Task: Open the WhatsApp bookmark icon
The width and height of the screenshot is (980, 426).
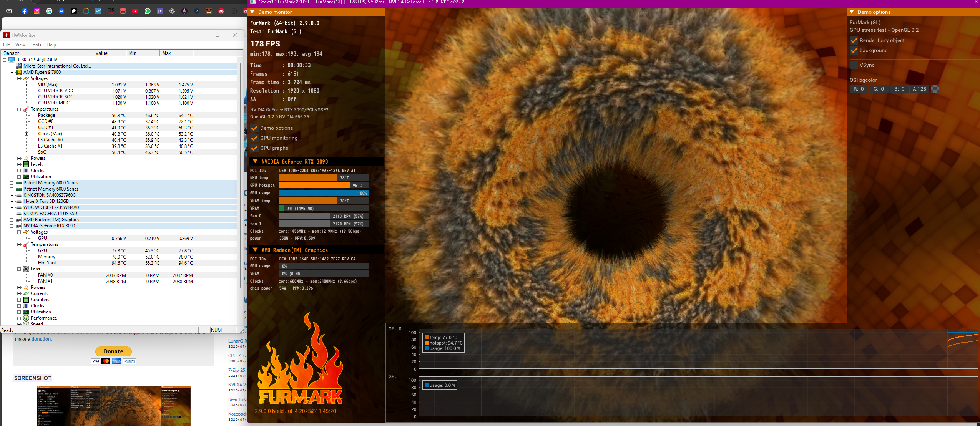Action: tap(148, 11)
